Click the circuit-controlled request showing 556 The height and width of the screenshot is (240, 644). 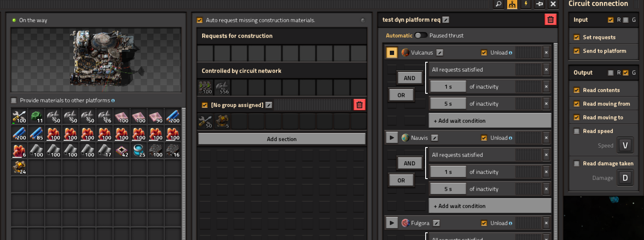point(223,87)
